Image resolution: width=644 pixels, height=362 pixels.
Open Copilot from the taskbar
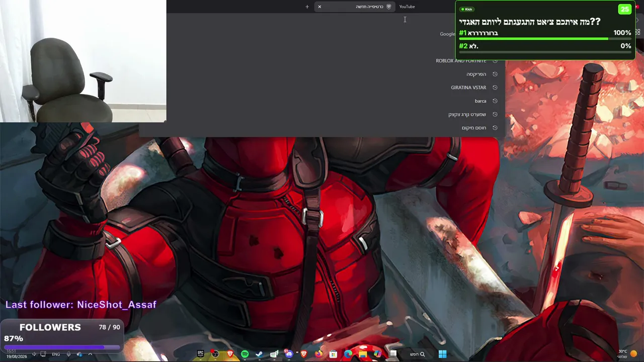(377, 354)
